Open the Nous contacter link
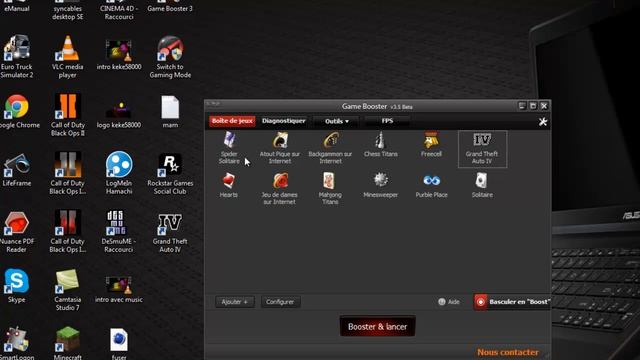 [x=508, y=352]
